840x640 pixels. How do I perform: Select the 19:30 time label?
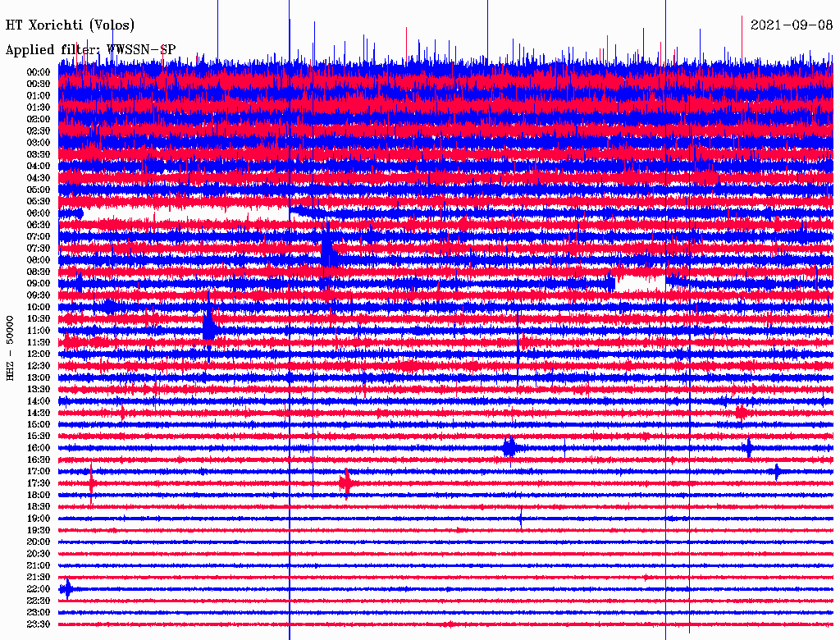point(39,530)
